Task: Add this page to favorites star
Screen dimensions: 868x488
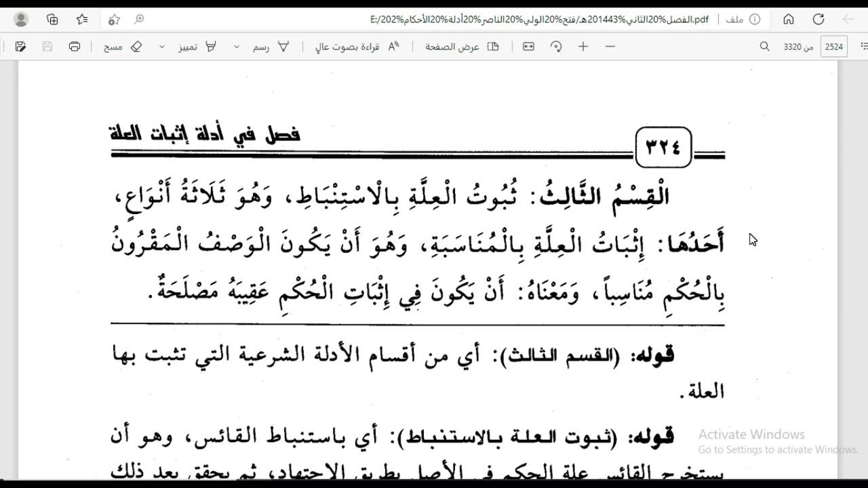Action: (x=114, y=20)
